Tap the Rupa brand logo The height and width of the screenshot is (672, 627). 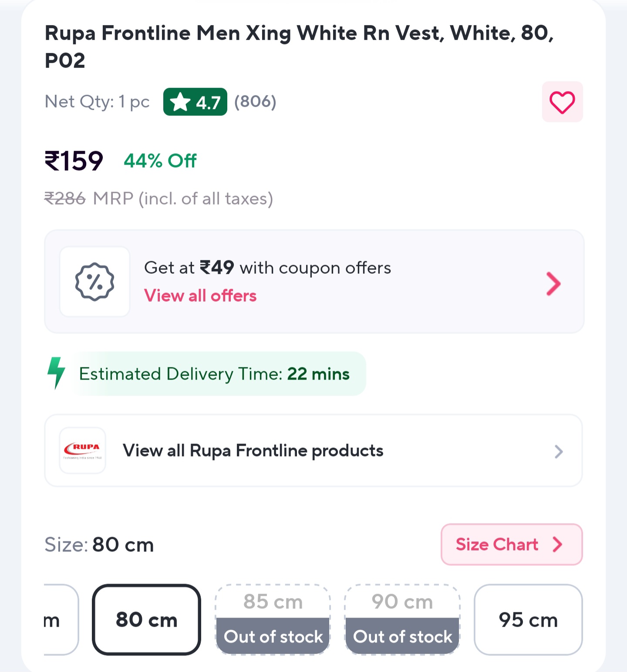(x=82, y=450)
